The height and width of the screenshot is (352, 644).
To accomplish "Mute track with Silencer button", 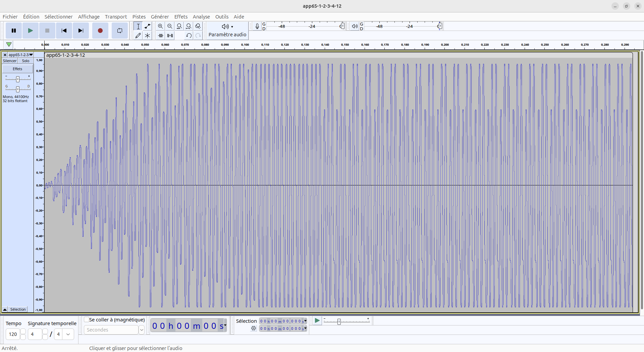I will [10, 61].
